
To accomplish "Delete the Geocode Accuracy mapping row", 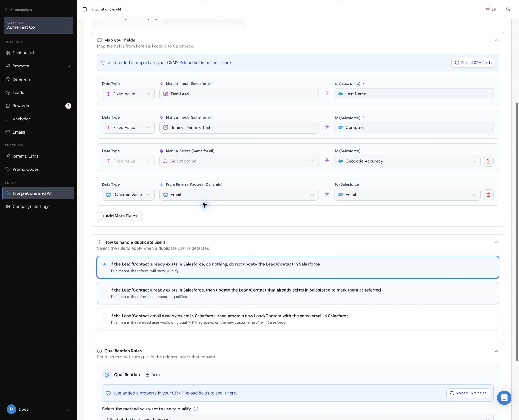I will tap(488, 161).
